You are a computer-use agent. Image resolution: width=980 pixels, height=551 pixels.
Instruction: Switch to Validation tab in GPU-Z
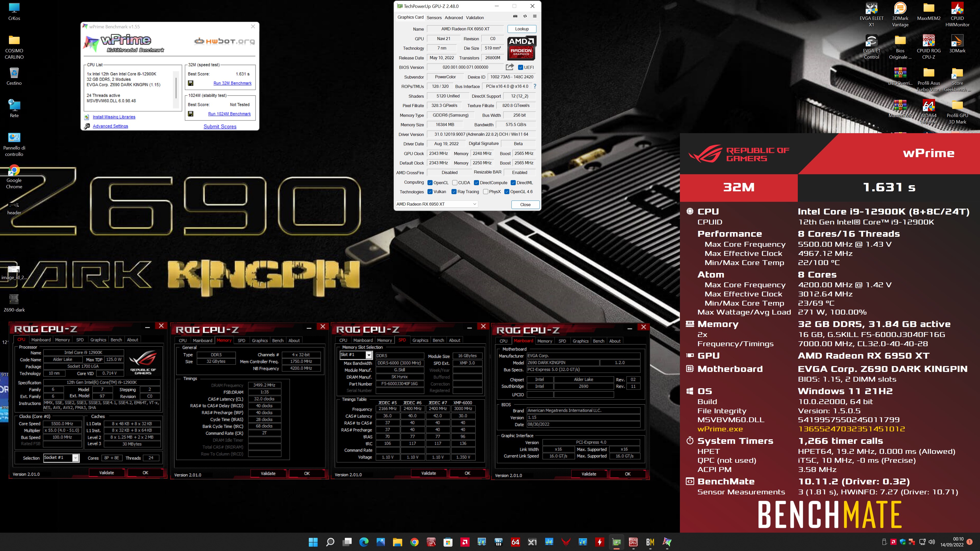point(475,18)
